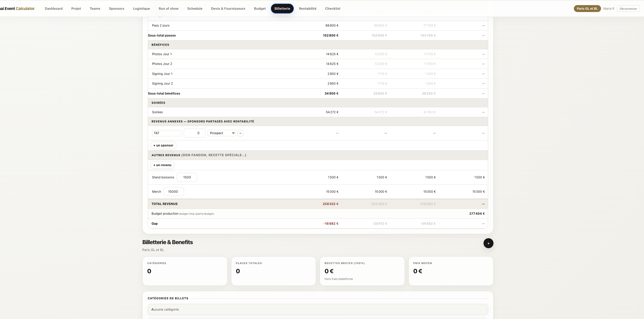Select Sous-total bénéfices value 34 950 €
This screenshot has width=644, height=319.
tap(331, 94)
